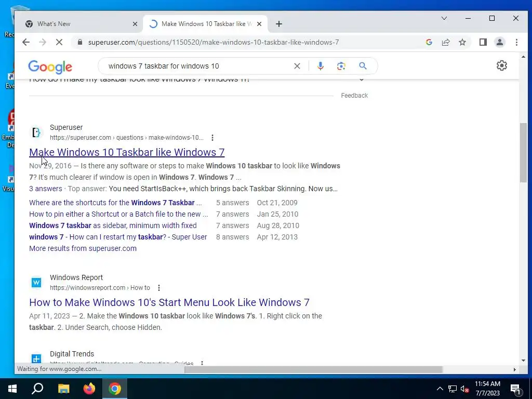The image size is (532, 399).
Task: Open Windows 7 taskbar as sidebar result
Action: [x=113, y=225]
